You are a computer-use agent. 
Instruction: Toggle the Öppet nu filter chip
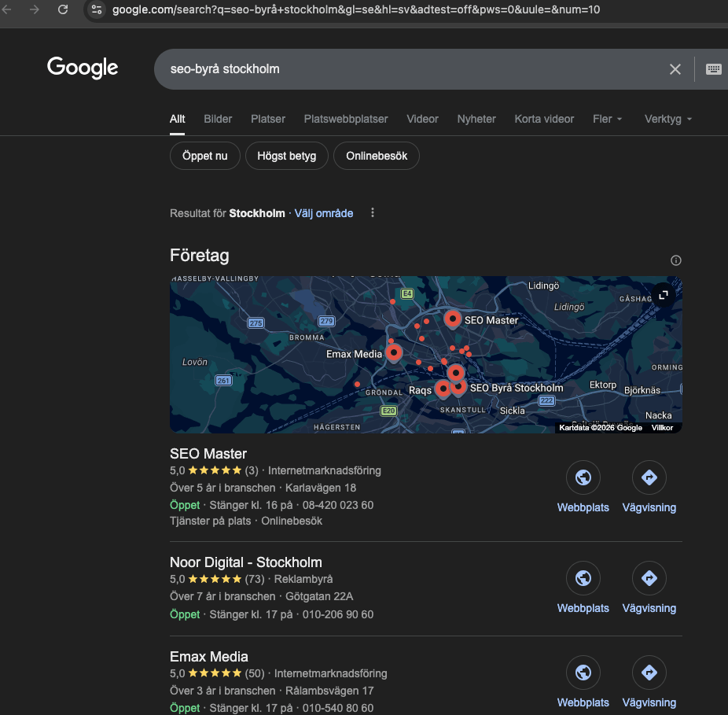click(x=204, y=156)
